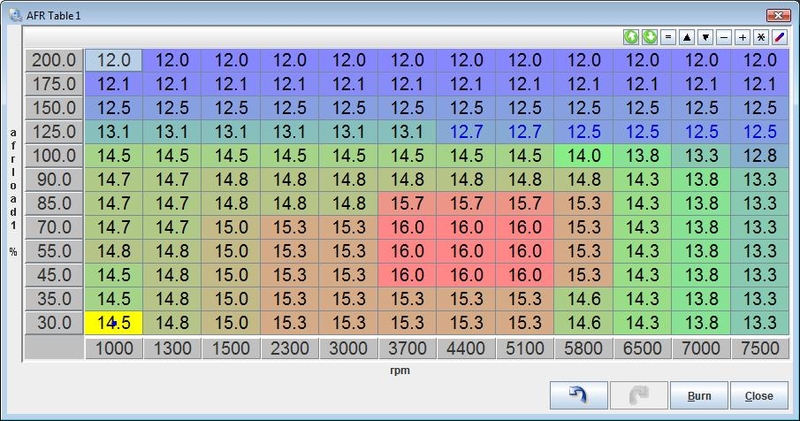Select the 12.1 cell at 175.0 load, 3000 rpm
The image size is (800, 421).
pyautogui.click(x=348, y=84)
